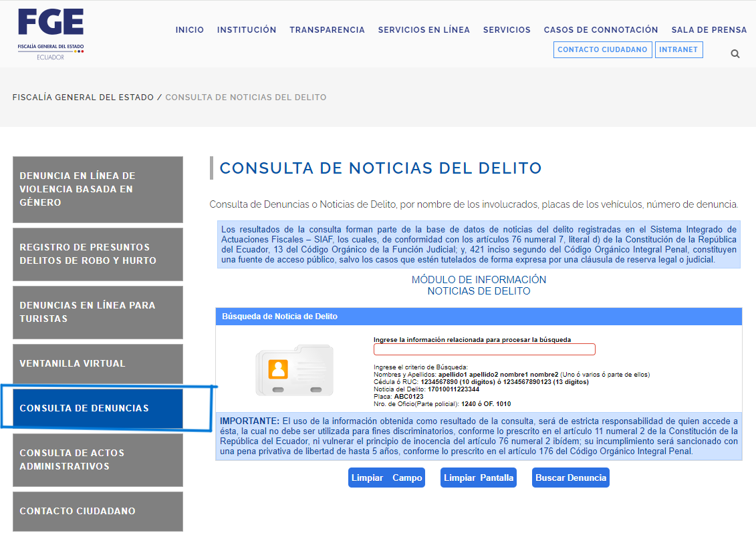Click the CONTACTO CIUDADANO header button
Viewport: 756px width, 553px height.
click(602, 49)
